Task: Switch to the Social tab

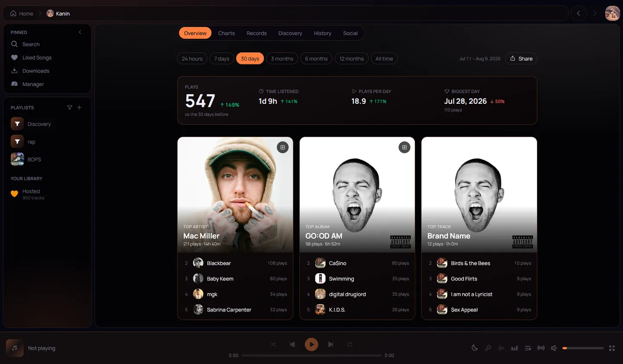Action: pyautogui.click(x=350, y=33)
